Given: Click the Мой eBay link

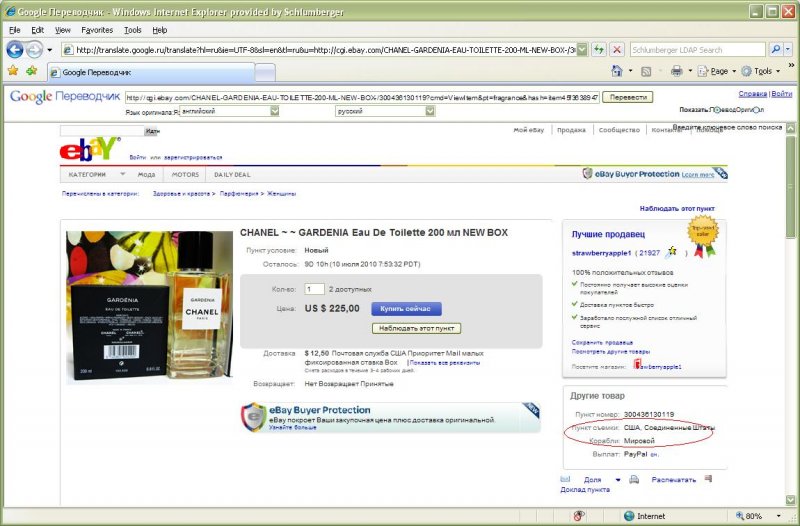Looking at the screenshot, I should [529, 130].
